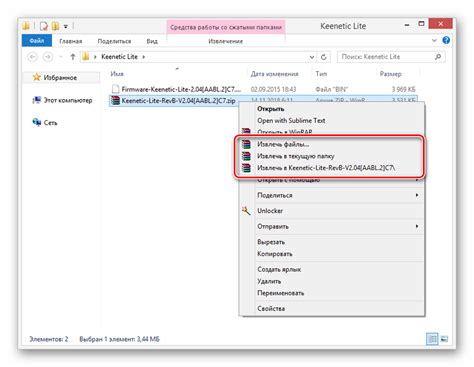474x367 pixels.
Task: Click the WinRAR icon beside Извлечь в текущую папку
Action: click(x=246, y=156)
